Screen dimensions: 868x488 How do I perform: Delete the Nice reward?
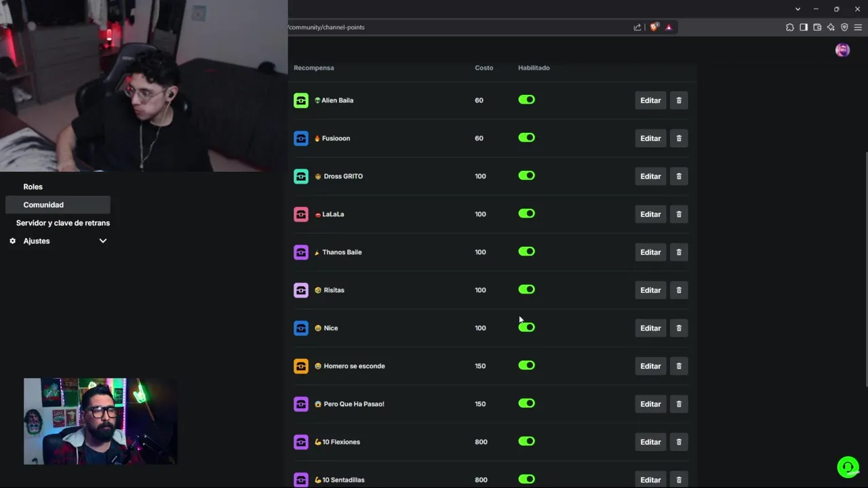tap(679, 328)
